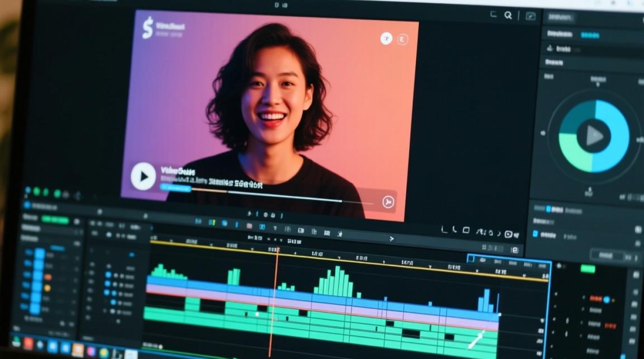This screenshot has width=644, height=359.
Task: Open the green app icon at the taskbar's left end
Action: pyautogui.click(x=16, y=342)
